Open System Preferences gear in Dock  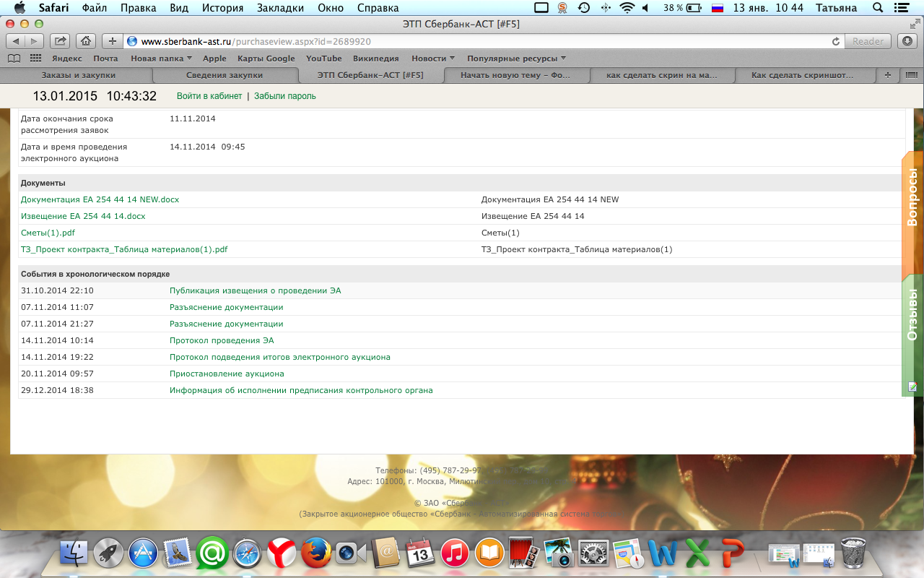click(x=594, y=554)
